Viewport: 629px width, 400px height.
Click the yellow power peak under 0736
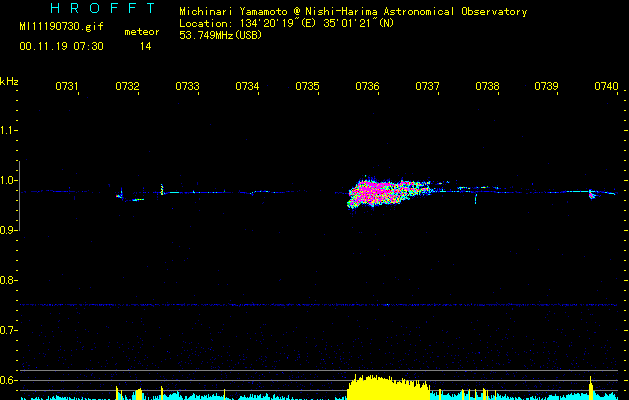388,388
